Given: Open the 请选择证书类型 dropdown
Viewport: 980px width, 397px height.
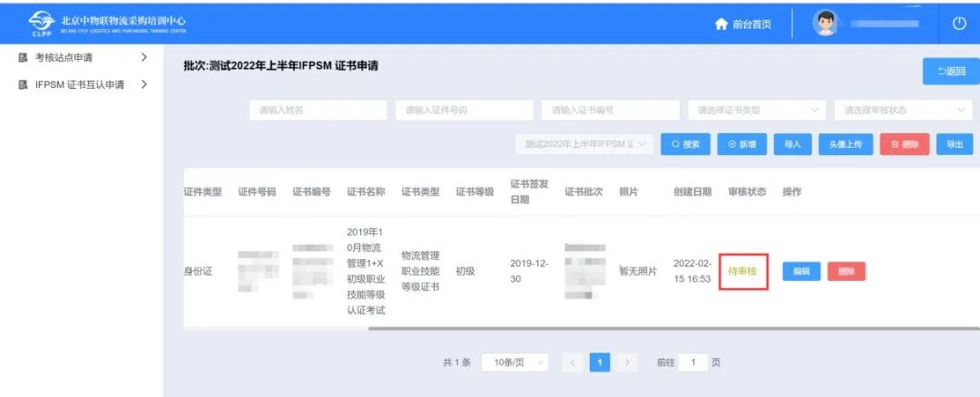Looking at the screenshot, I should [757, 110].
